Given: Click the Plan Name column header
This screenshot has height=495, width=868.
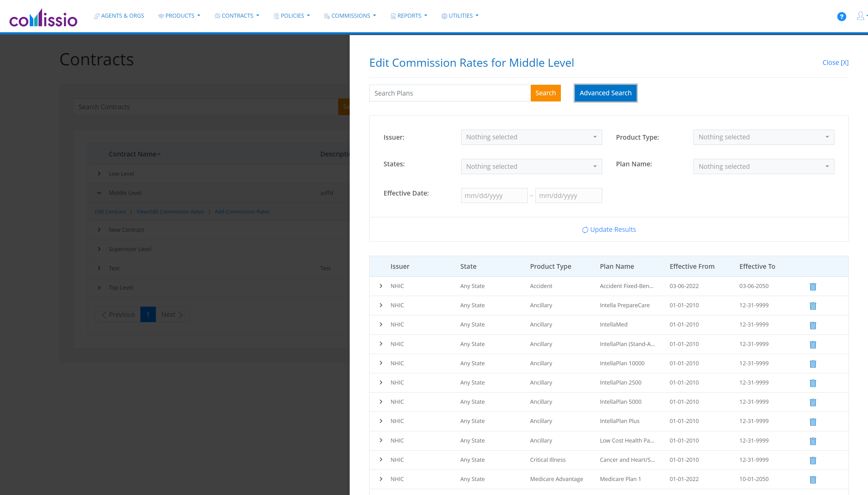Looking at the screenshot, I should click(617, 266).
